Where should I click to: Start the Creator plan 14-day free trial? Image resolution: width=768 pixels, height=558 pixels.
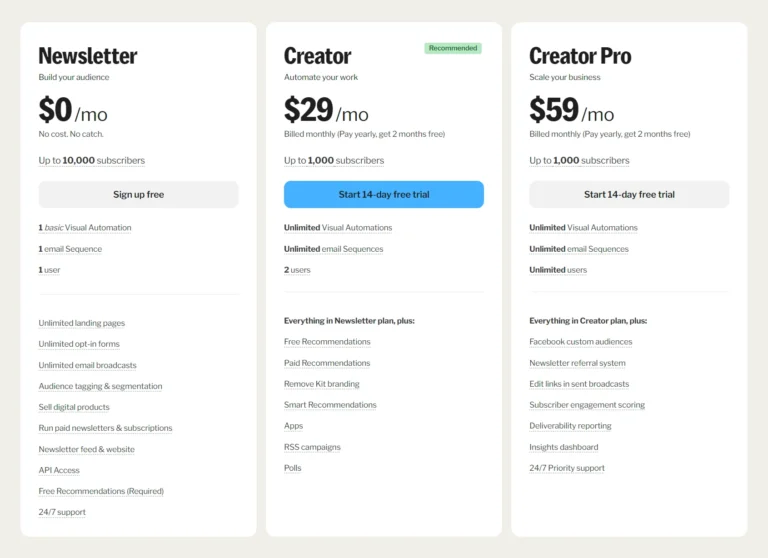pos(383,194)
